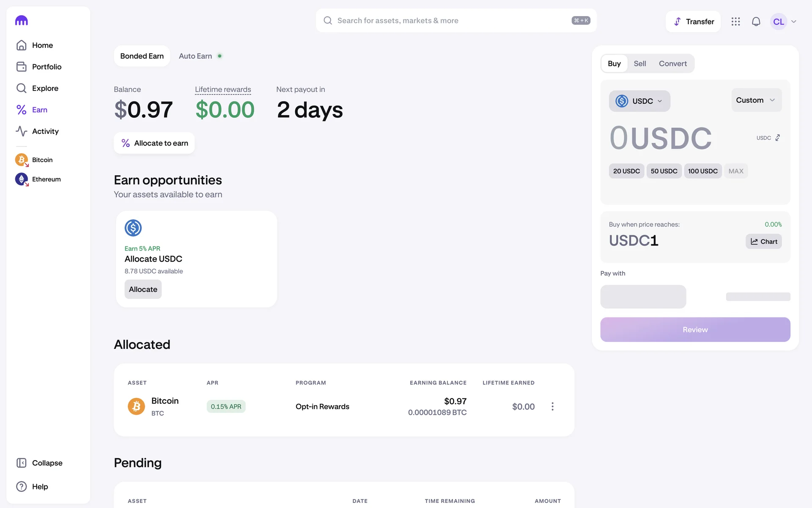Click the Collapse sidebar icon

22,463
